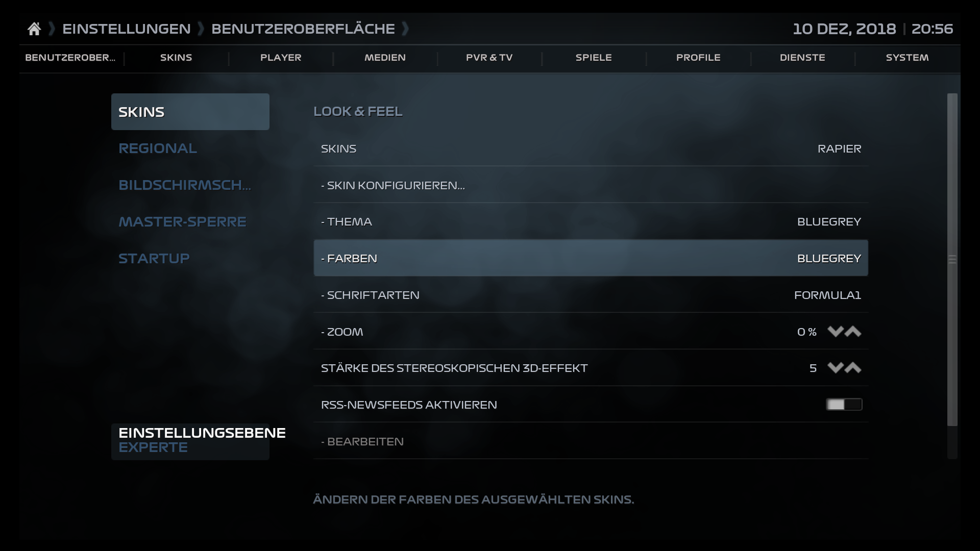The image size is (980, 551).
Task: Change the Einstellungsebene from Experte
Action: pos(190,440)
